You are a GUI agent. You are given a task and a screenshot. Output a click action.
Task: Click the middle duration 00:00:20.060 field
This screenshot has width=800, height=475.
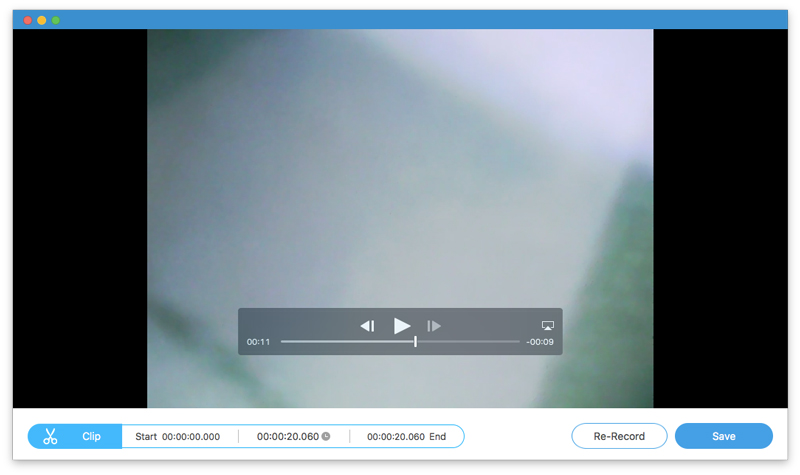click(287, 437)
